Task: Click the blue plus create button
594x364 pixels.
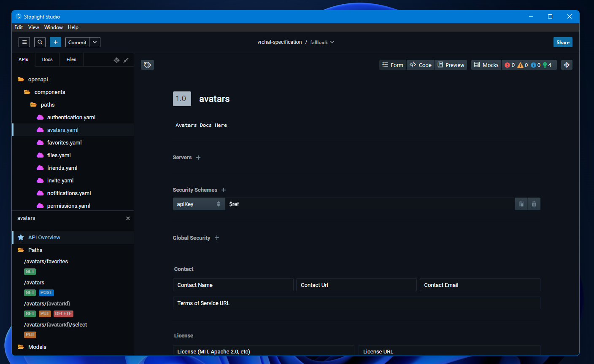Action: [55, 42]
